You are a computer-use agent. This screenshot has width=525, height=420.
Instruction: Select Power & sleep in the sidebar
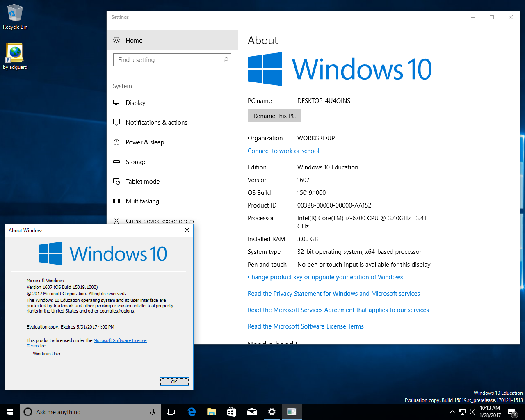172,142
